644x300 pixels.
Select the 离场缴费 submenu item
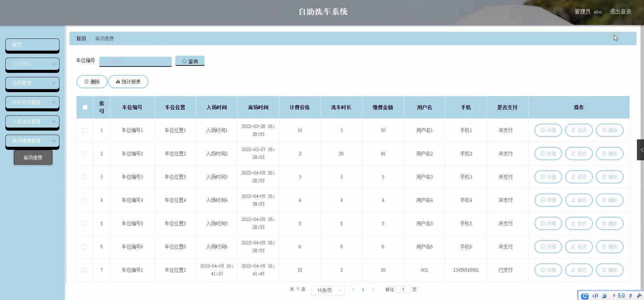click(x=33, y=158)
